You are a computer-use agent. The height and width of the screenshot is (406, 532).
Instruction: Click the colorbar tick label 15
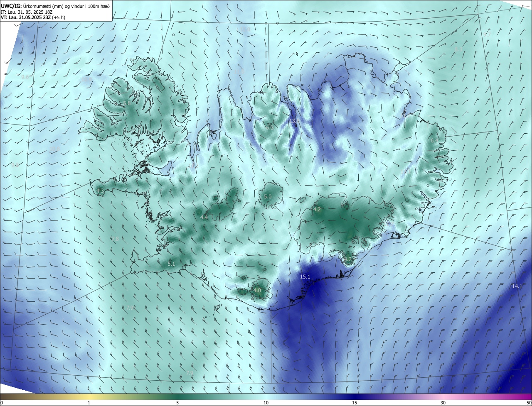[355, 403]
